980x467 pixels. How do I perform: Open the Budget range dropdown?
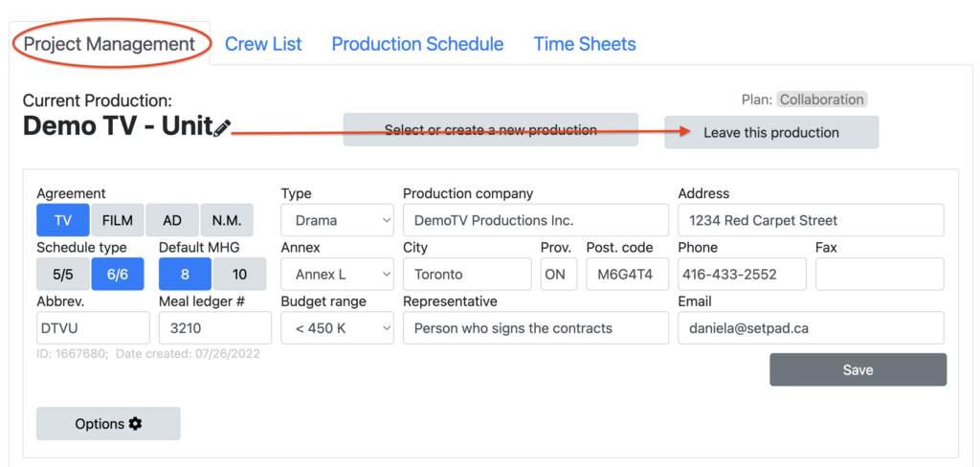point(337,328)
